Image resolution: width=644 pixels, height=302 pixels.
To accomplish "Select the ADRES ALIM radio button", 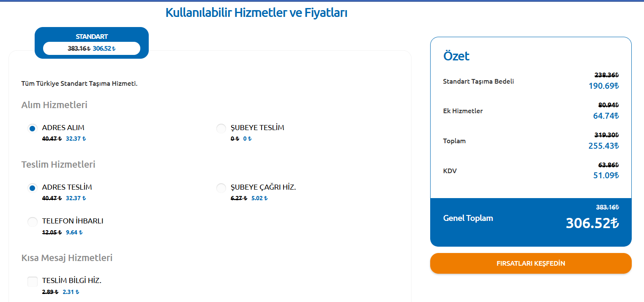I will pyautogui.click(x=32, y=128).
